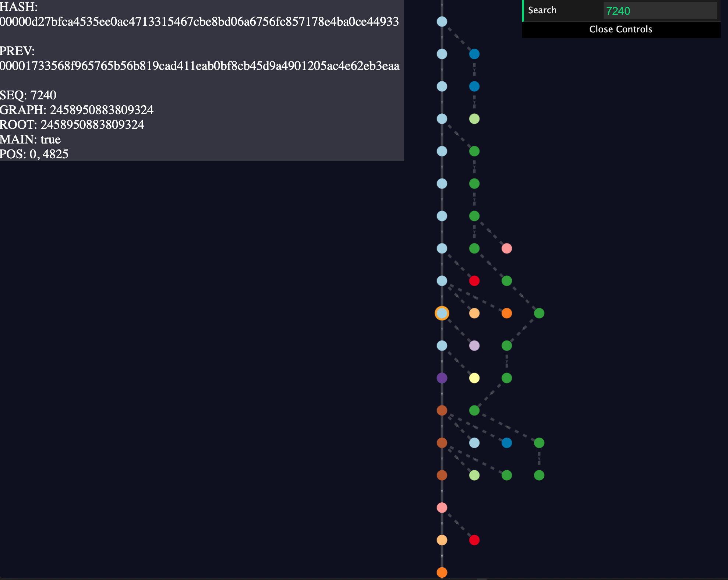Select the dark purple main-chain node
The image size is (728, 580).
coord(442,378)
